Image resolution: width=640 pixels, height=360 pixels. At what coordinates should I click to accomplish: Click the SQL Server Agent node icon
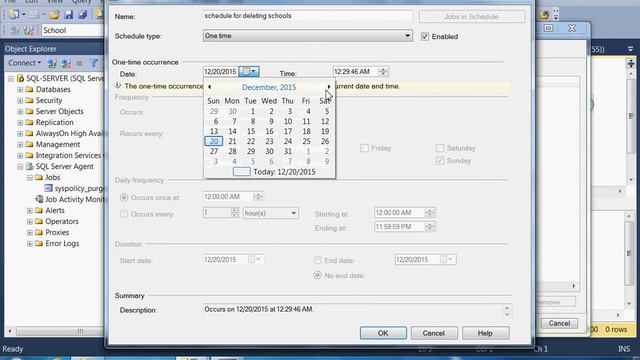pyautogui.click(x=30, y=167)
